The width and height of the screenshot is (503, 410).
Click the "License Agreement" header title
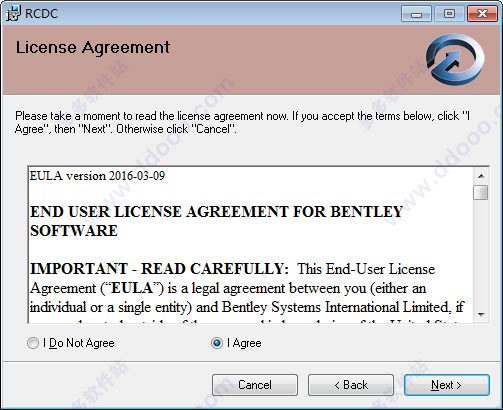point(93,48)
